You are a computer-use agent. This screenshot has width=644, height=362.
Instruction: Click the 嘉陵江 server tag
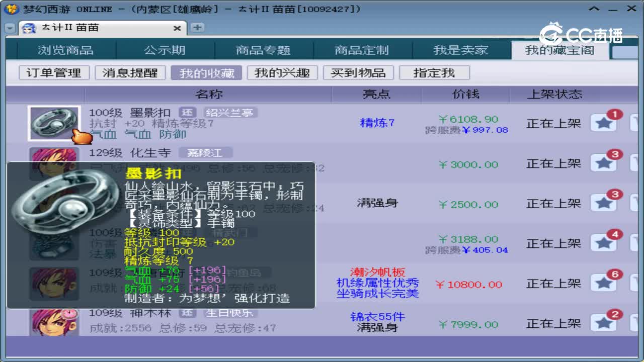(207, 153)
